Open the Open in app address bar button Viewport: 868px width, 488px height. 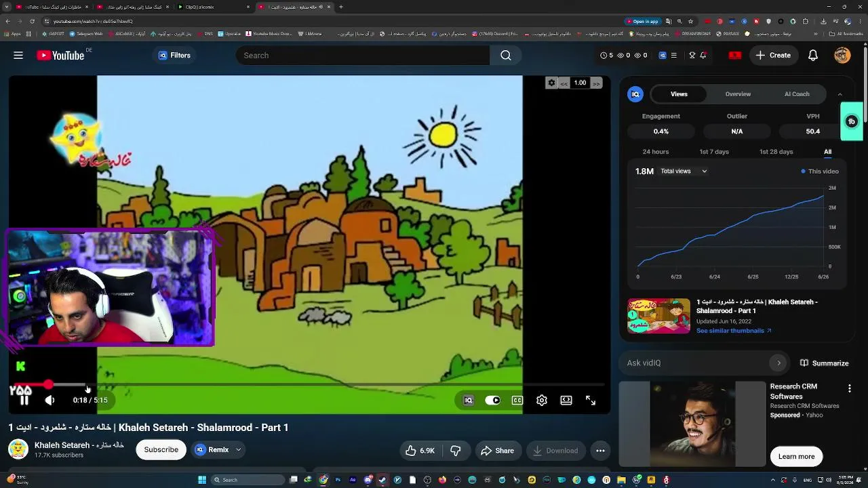click(x=643, y=21)
